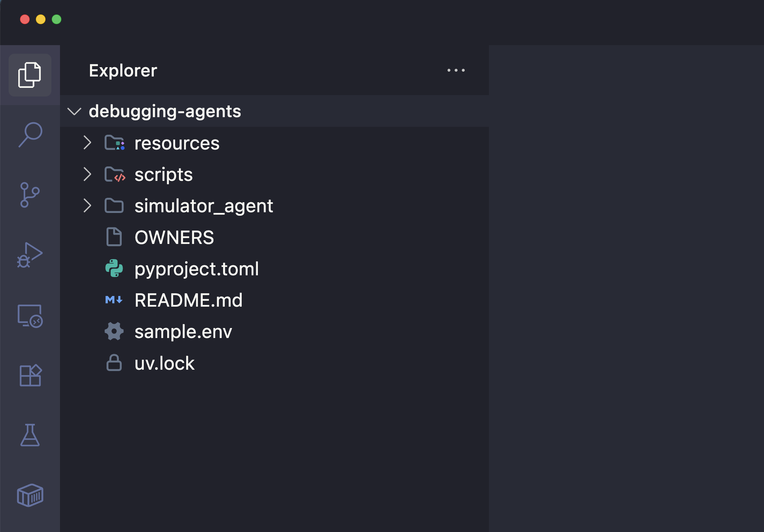Open the Search view icon
The height and width of the screenshot is (532, 764).
click(30, 135)
